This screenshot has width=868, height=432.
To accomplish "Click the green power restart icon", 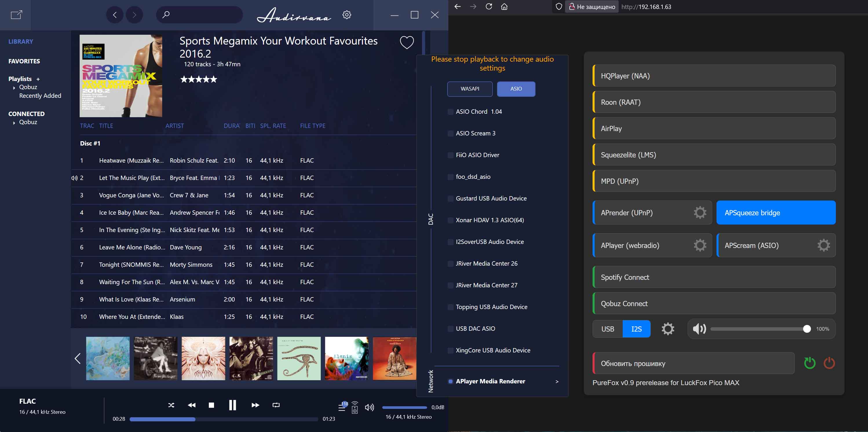I will 809,363.
